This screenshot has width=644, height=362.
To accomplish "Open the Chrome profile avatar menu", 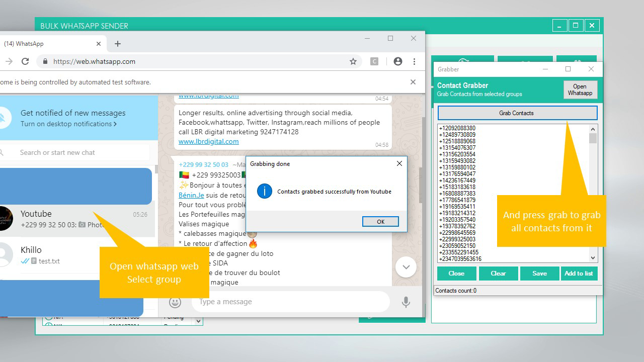I will point(398,61).
